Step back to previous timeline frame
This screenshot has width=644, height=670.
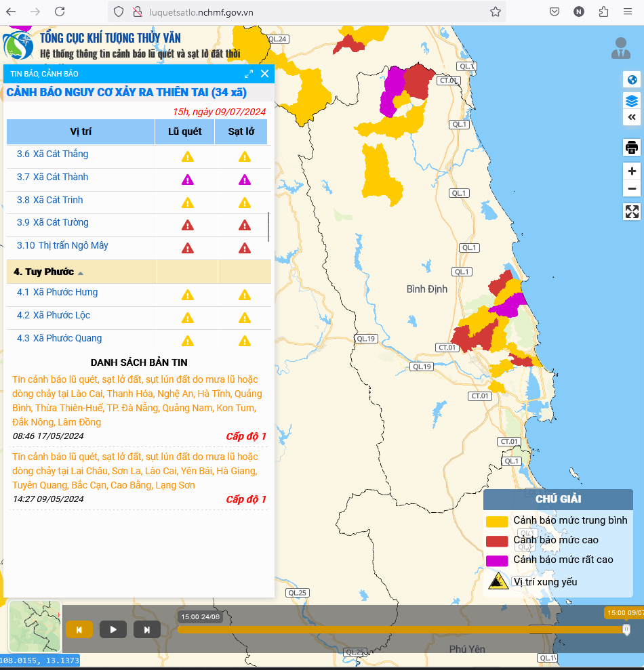79,629
